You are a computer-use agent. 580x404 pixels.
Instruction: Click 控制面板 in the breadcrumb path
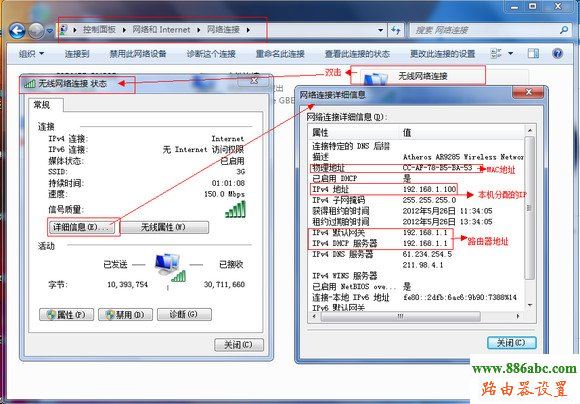tap(99, 30)
